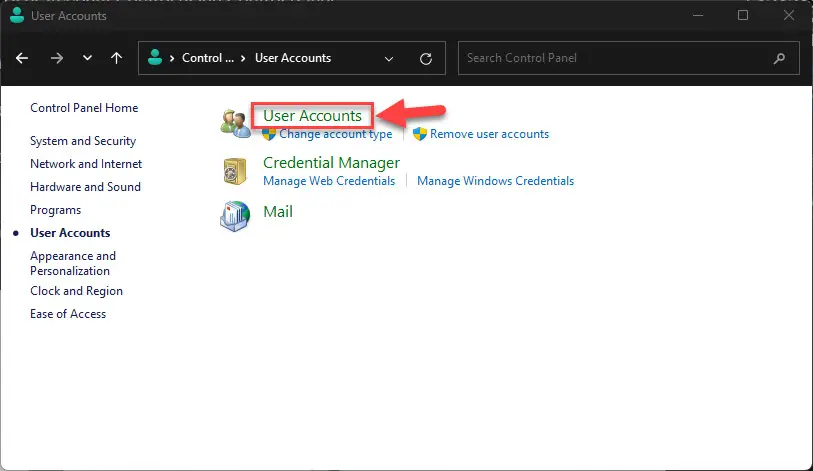Click the User Accounts two-people icon
This screenshot has width=813, height=471.
point(235,123)
